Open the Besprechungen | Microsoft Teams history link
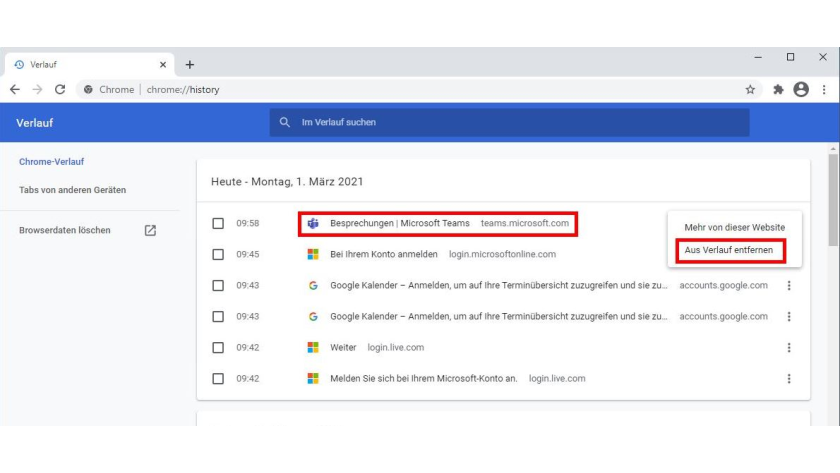Screen dimensions: 840x473 399,223
